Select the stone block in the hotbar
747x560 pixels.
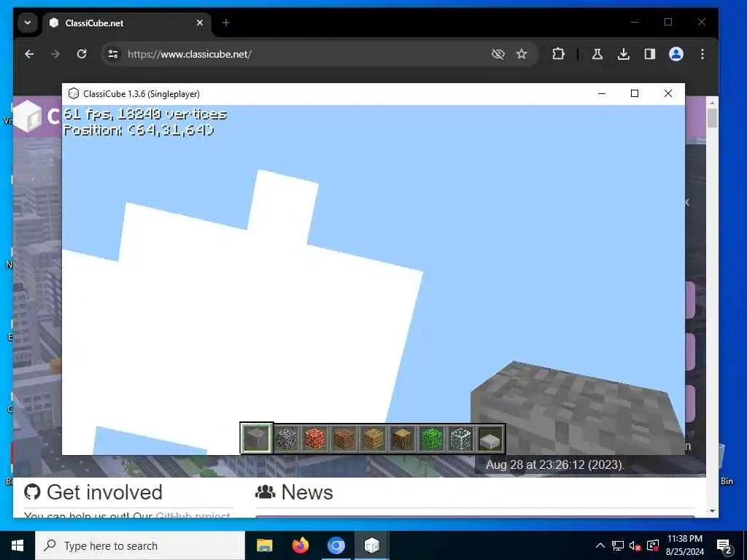click(x=256, y=437)
